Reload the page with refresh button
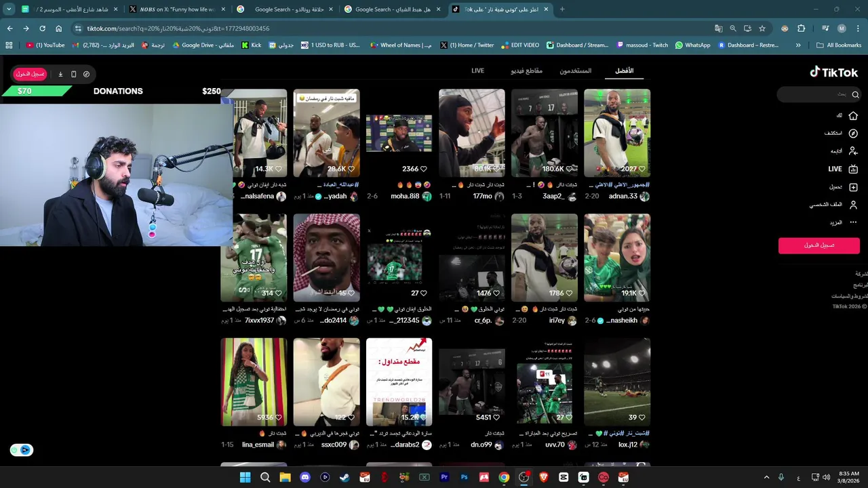The width and height of the screenshot is (868, 488). point(42,28)
